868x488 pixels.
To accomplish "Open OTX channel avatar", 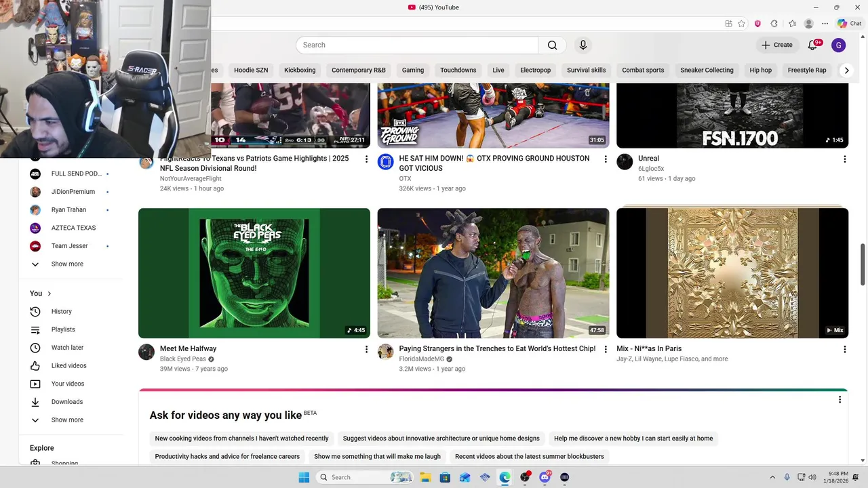I will click(385, 162).
